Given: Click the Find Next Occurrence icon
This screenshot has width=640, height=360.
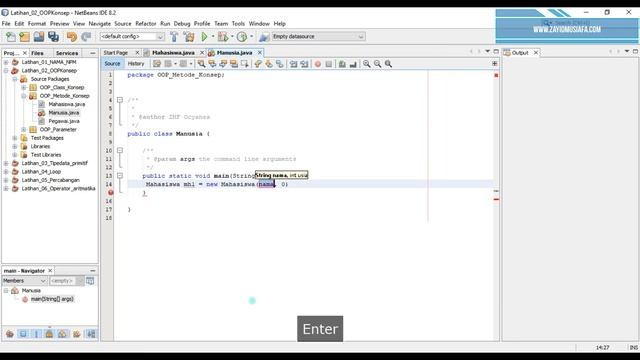Looking at the screenshot, I should click(223, 64).
